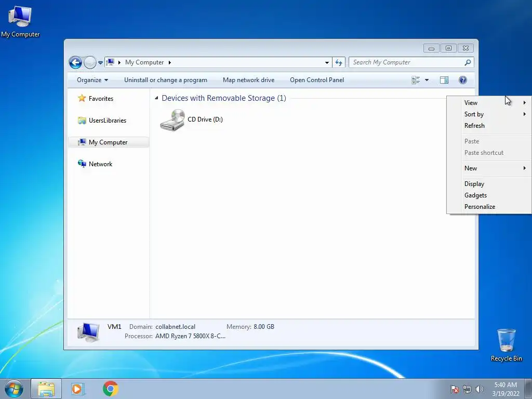The width and height of the screenshot is (532, 399).
Task: Launch Google Chrome from the taskbar
Action: click(x=110, y=389)
